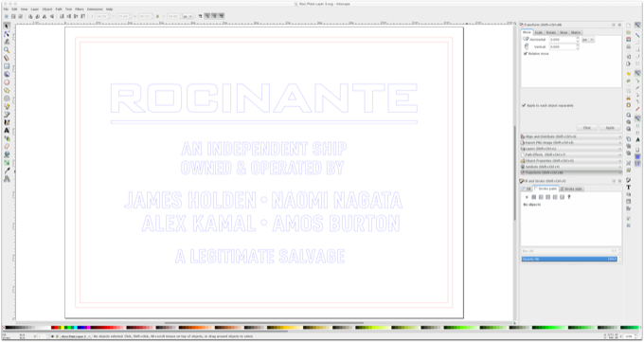Expand Layers panel in dock
Screen dimensions: 644x342
coord(571,149)
